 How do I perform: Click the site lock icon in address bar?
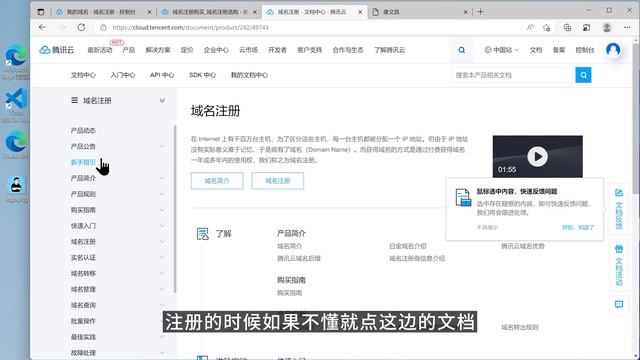(x=103, y=27)
